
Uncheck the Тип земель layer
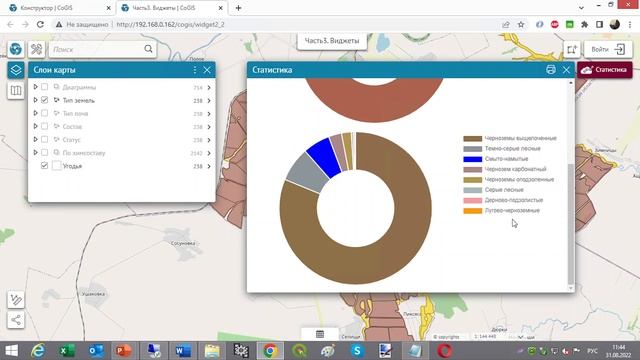44,100
